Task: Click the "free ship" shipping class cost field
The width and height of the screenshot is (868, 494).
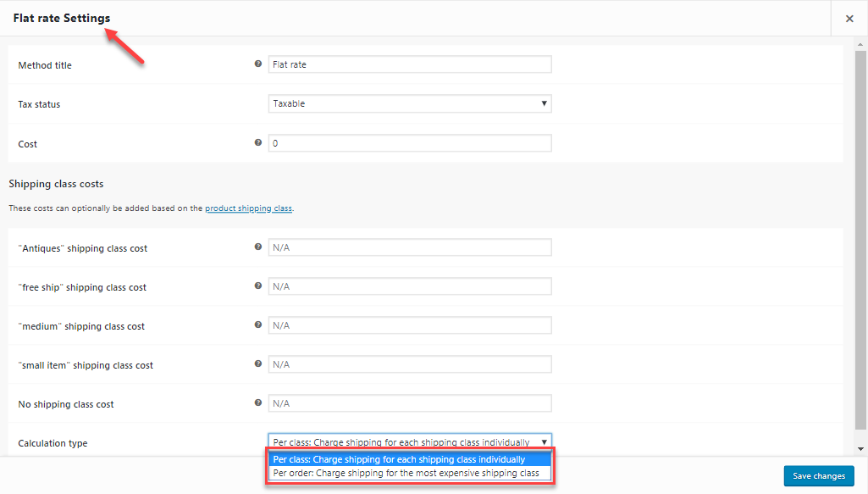Action: tap(410, 286)
